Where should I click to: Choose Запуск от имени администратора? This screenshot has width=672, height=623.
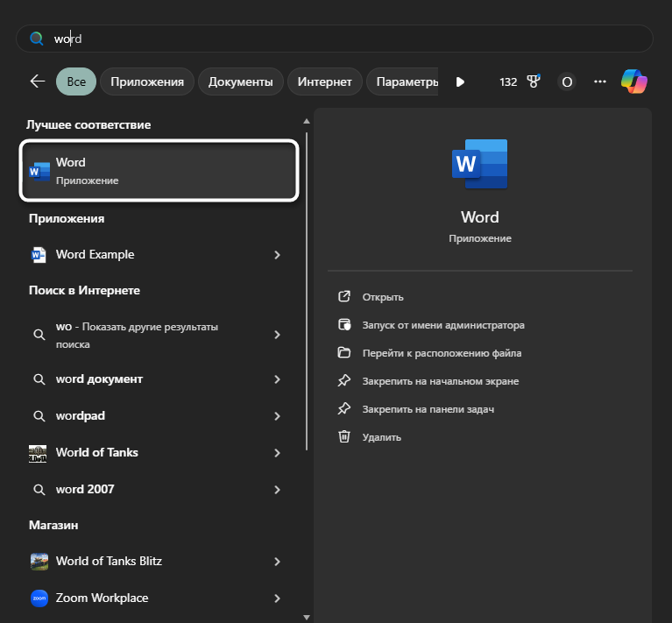(443, 325)
